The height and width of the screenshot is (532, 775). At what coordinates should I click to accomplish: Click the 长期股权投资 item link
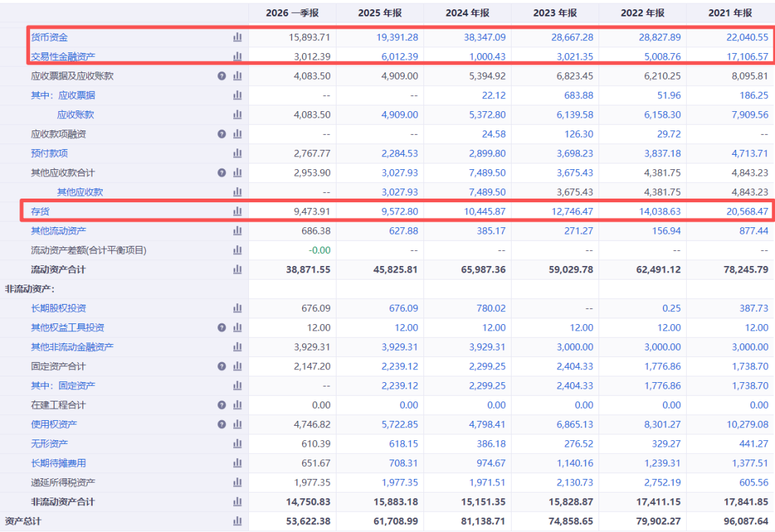[x=58, y=308]
